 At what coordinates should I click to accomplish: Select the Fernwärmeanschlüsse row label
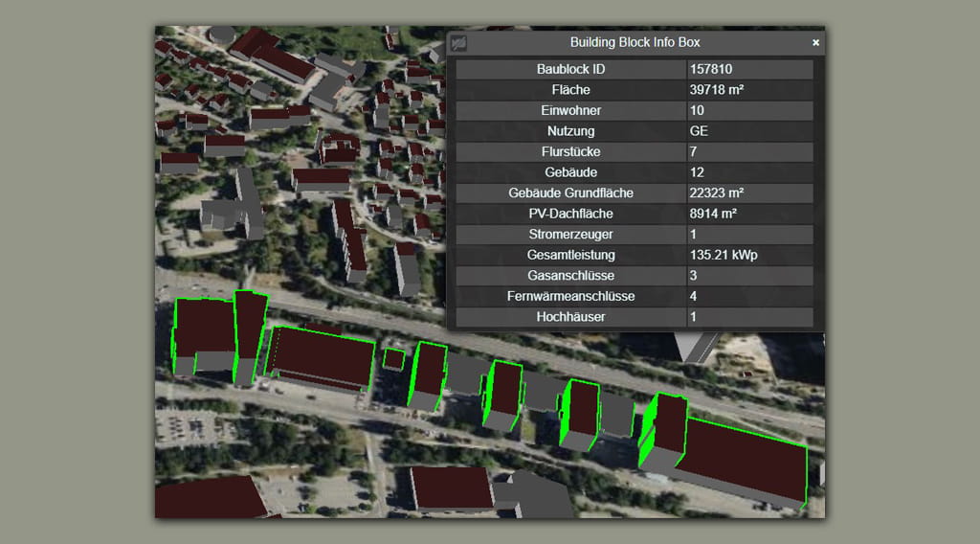click(570, 297)
